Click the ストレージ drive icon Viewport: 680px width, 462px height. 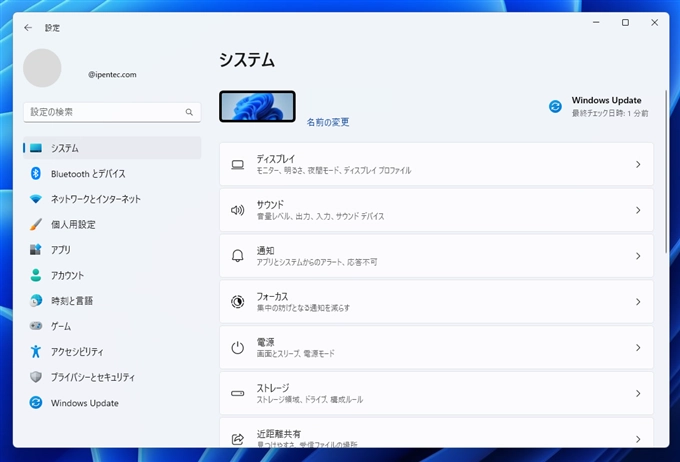(237, 393)
